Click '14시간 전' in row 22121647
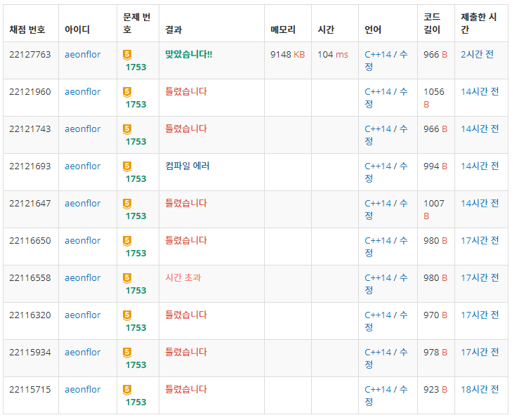This screenshot has width=512, height=420. pyautogui.click(x=480, y=204)
